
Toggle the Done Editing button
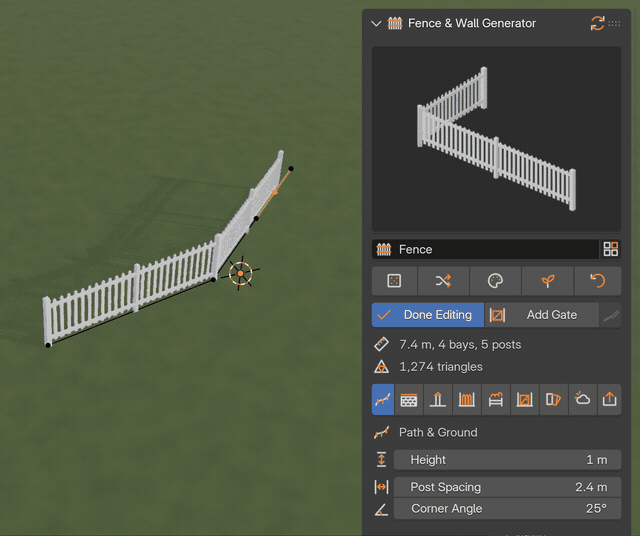click(x=428, y=315)
